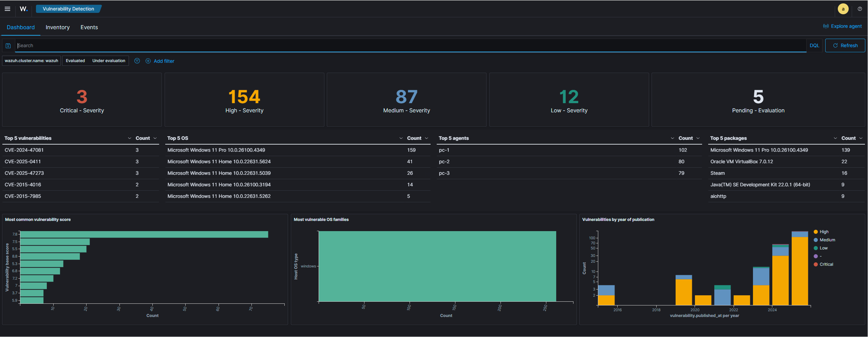The height and width of the screenshot is (337, 868).
Task: Toggle the Under evaluation filter option
Action: pyautogui.click(x=108, y=61)
